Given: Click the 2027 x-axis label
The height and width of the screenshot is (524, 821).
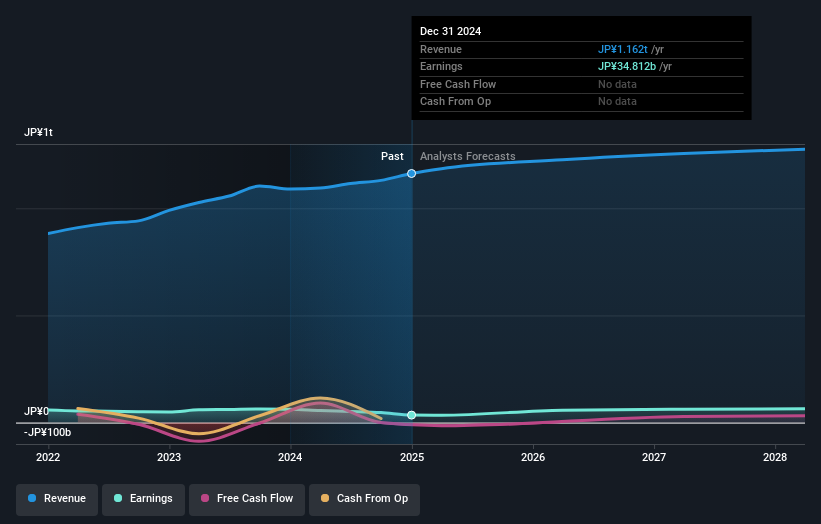Looking at the screenshot, I should pos(654,458).
